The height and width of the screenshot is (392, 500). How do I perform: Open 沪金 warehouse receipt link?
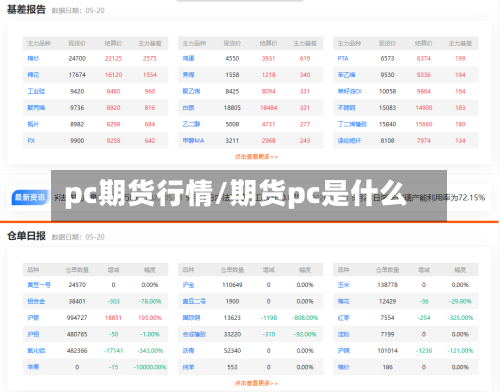188,285
